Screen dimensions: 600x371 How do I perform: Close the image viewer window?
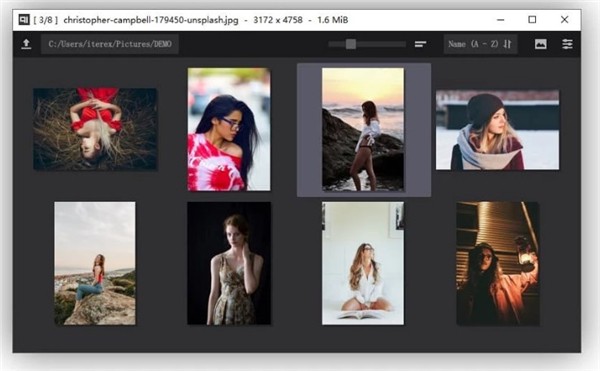click(564, 20)
